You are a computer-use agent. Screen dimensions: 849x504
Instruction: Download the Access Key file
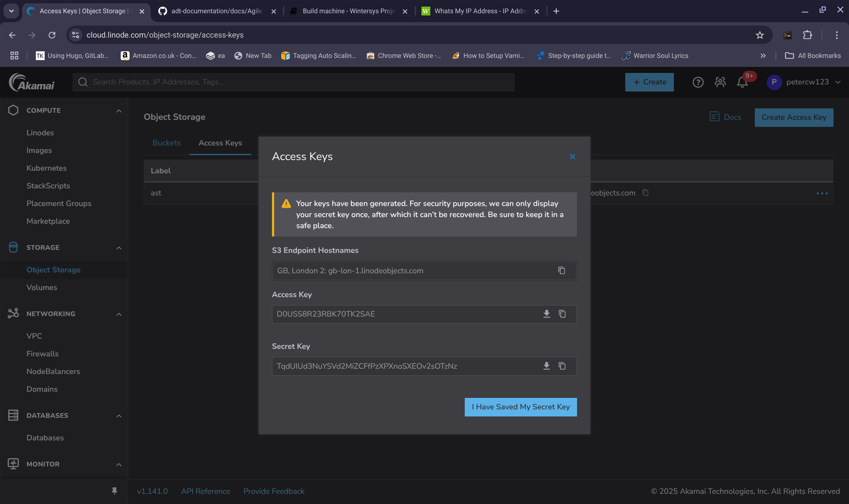click(x=547, y=314)
